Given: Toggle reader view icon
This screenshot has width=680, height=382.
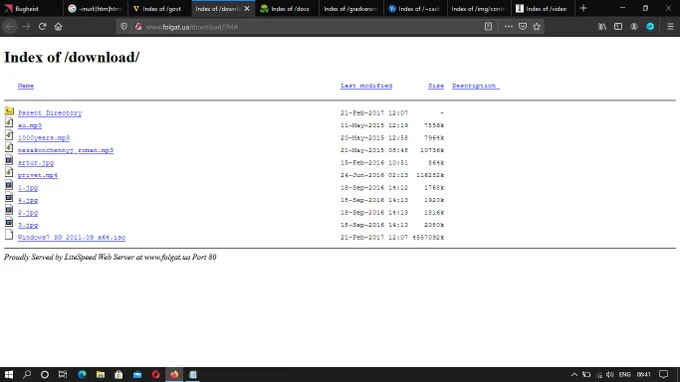Looking at the screenshot, I should [x=488, y=26].
